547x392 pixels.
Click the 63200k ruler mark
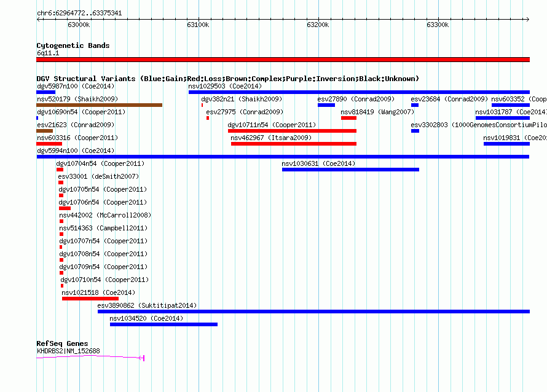pyautogui.click(x=318, y=25)
